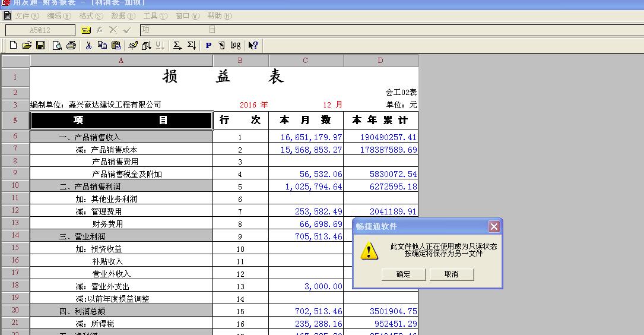The width and height of the screenshot is (644, 335).
Task: Open the 窗口(W) menu
Action: [x=188, y=15]
